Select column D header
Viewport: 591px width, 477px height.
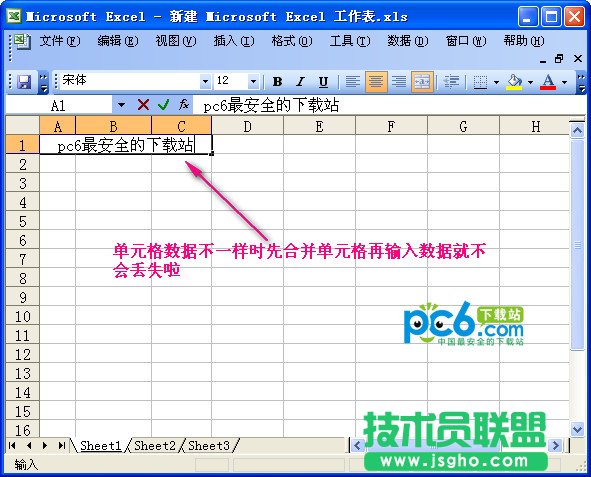coord(247,126)
